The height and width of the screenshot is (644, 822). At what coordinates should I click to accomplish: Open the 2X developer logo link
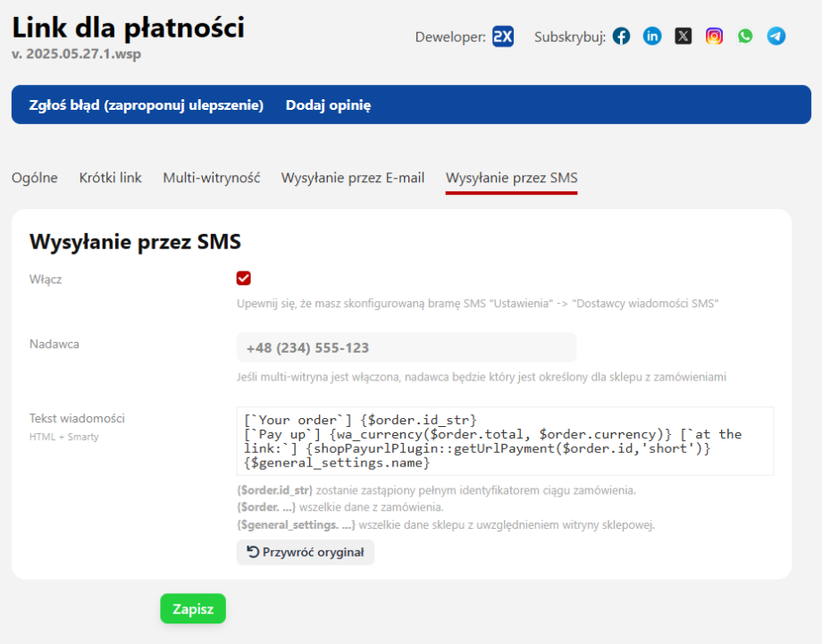click(x=503, y=37)
